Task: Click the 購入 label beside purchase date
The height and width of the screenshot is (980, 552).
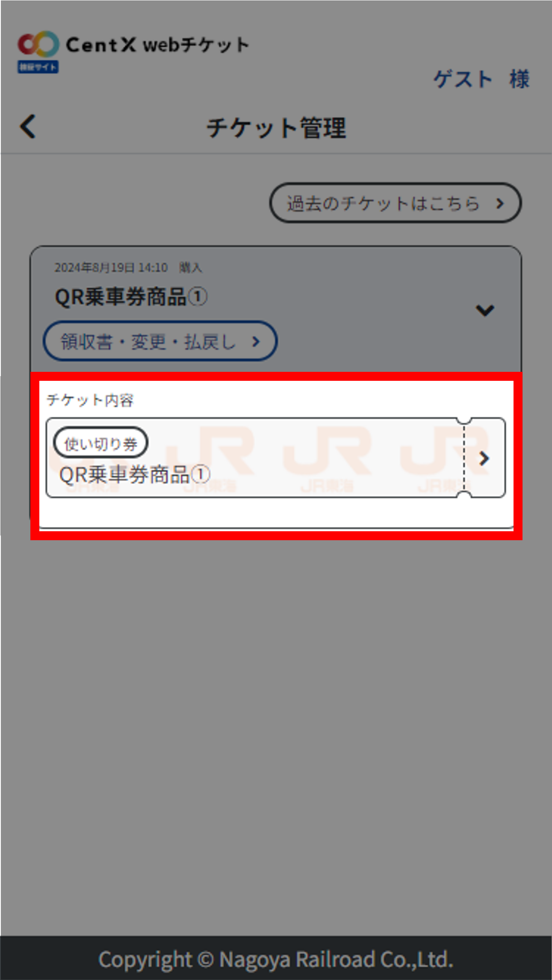Action: 190,268
